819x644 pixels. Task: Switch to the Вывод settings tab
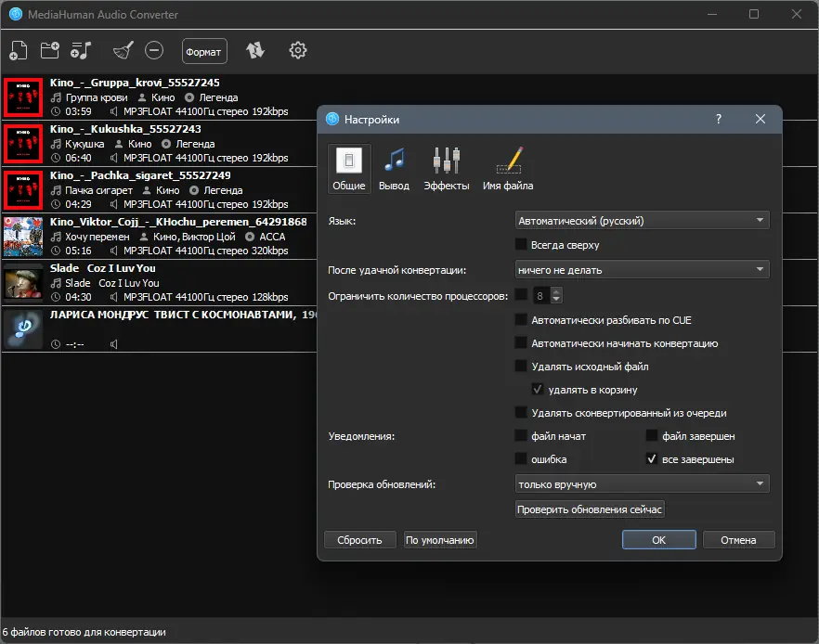pyautogui.click(x=394, y=169)
